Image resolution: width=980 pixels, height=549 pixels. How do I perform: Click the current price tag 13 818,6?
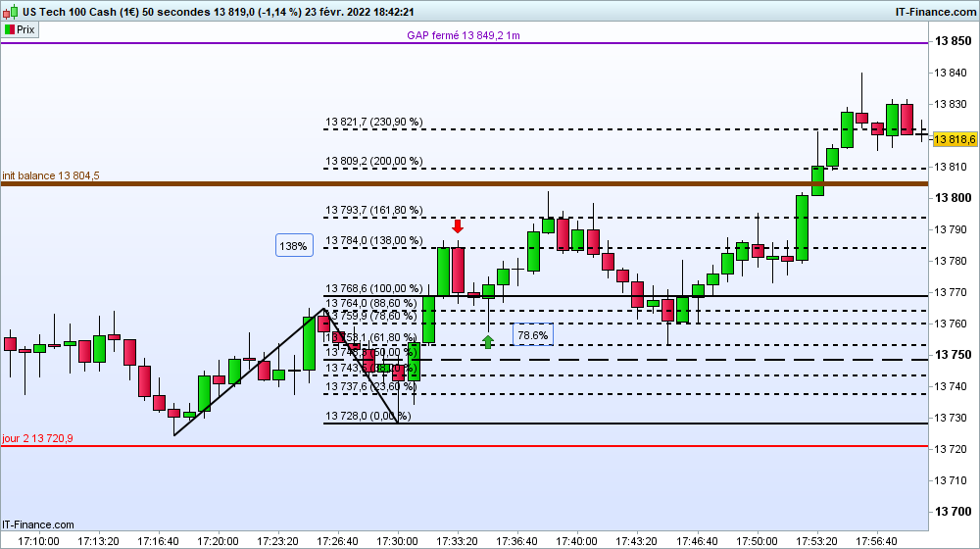(955, 139)
